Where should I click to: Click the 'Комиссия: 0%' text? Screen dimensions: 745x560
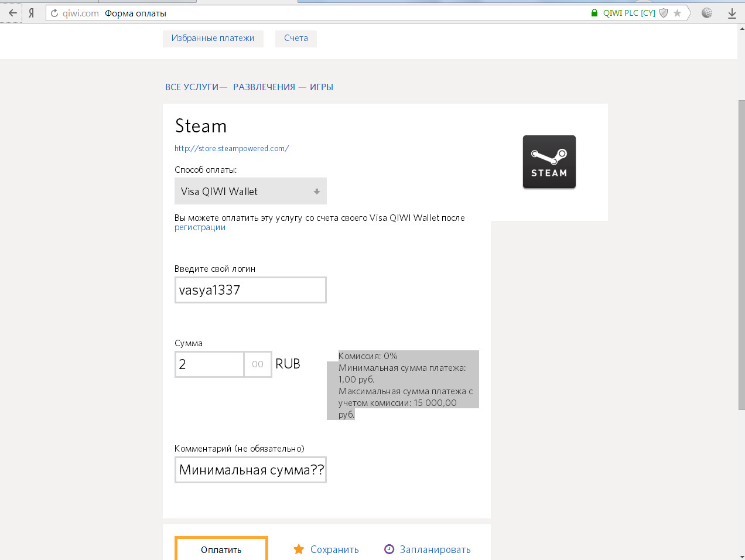pyautogui.click(x=368, y=356)
